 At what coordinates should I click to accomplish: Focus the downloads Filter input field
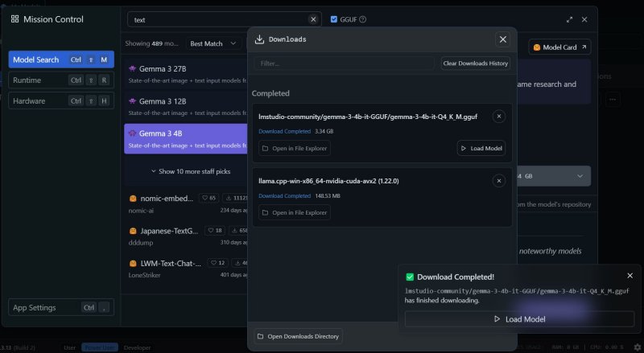coord(345,64)
